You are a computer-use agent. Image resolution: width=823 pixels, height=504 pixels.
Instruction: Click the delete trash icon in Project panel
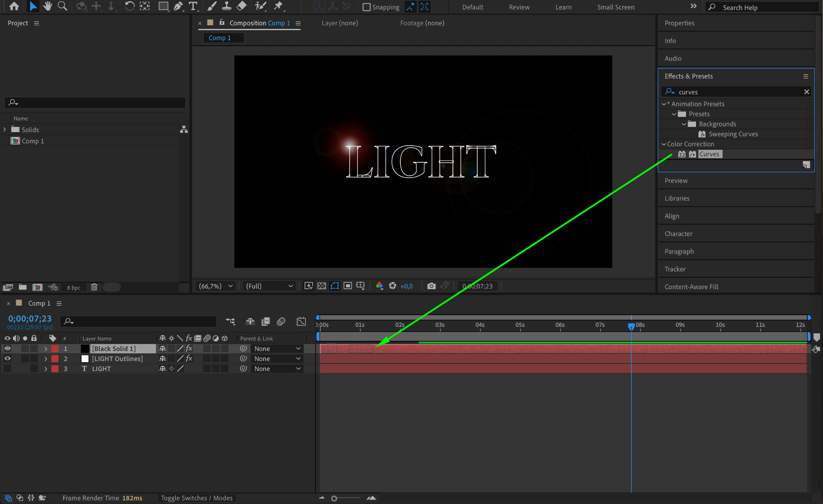click(x=94, y=287)
